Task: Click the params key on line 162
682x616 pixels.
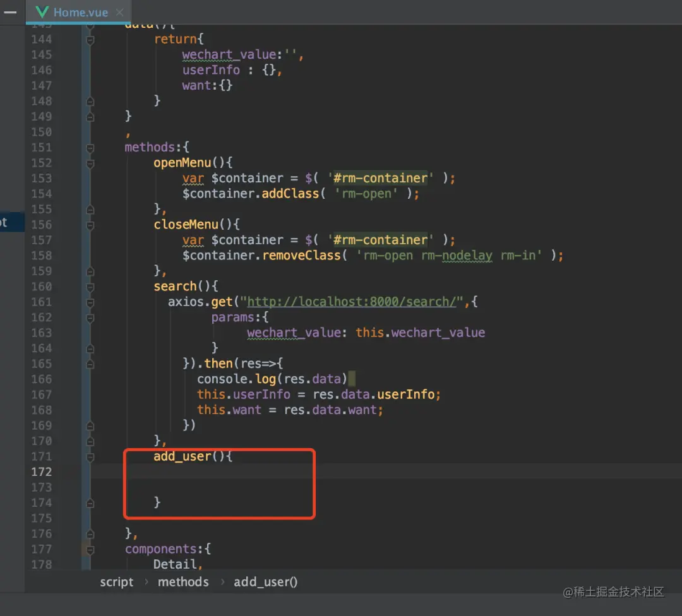Action: click(232, 317)
